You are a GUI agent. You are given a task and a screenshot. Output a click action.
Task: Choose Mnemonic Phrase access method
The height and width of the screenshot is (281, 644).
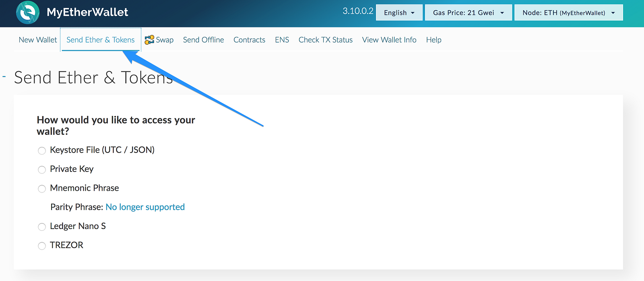click(42, 188)
